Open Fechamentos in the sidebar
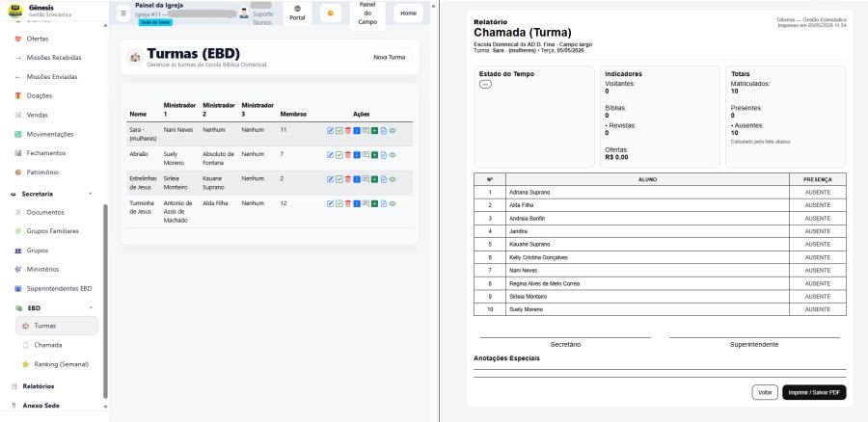 click(46, 152)
